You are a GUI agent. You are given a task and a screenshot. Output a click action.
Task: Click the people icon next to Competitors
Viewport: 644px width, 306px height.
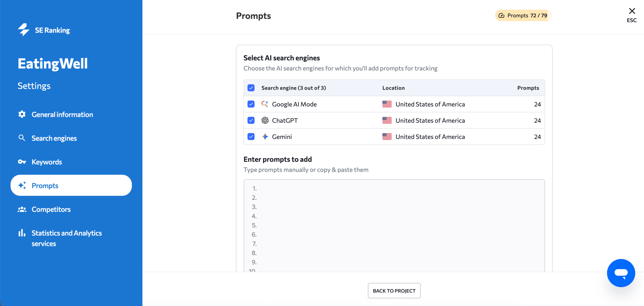tap(22, 209)
